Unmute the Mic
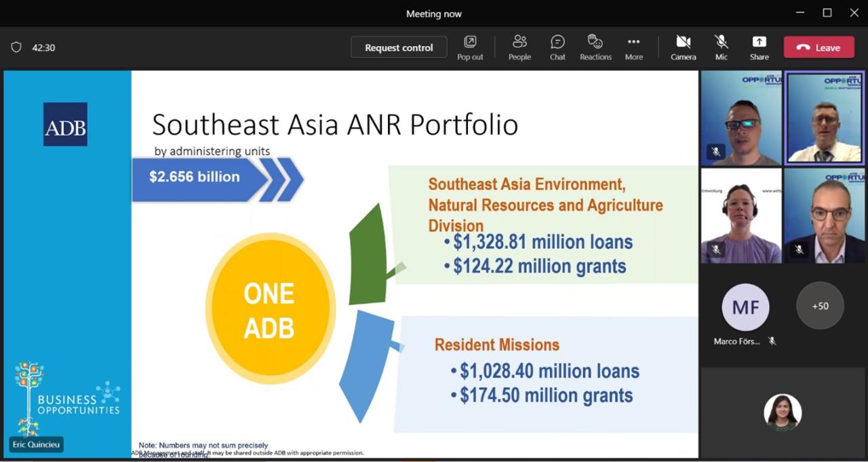Screen dimensions: 868x462 coord(721,47)
